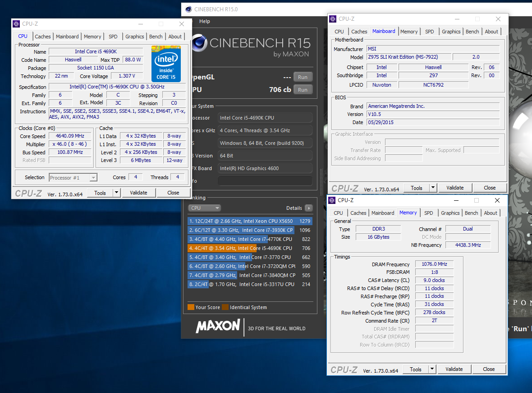Click the empty Info field in Cinebench

click(265, 180)
